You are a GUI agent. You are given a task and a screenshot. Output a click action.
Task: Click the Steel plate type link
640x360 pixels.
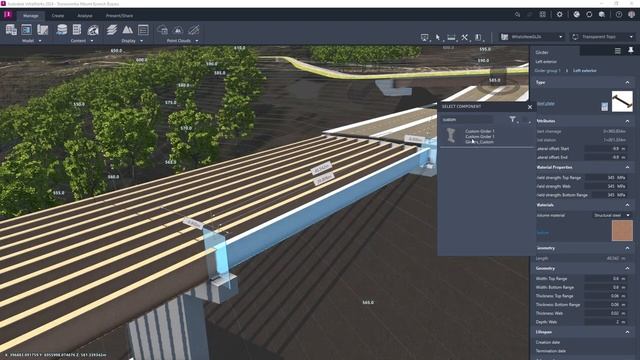pos(546,103)
